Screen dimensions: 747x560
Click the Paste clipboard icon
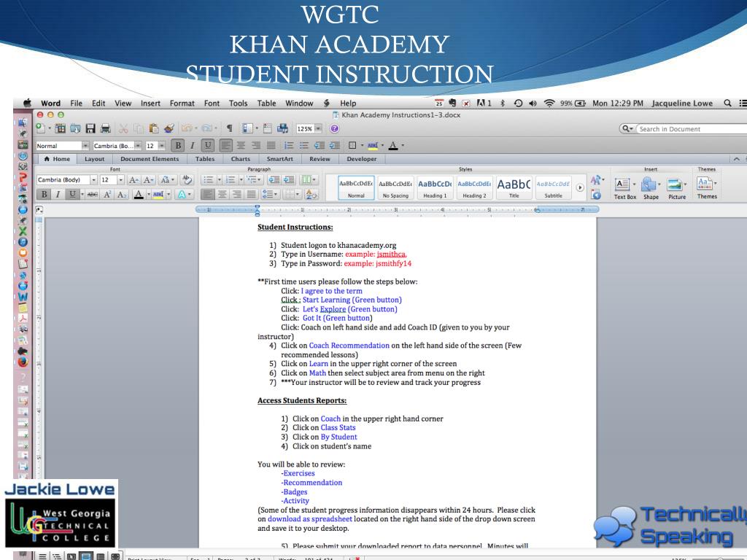(153, 128)
